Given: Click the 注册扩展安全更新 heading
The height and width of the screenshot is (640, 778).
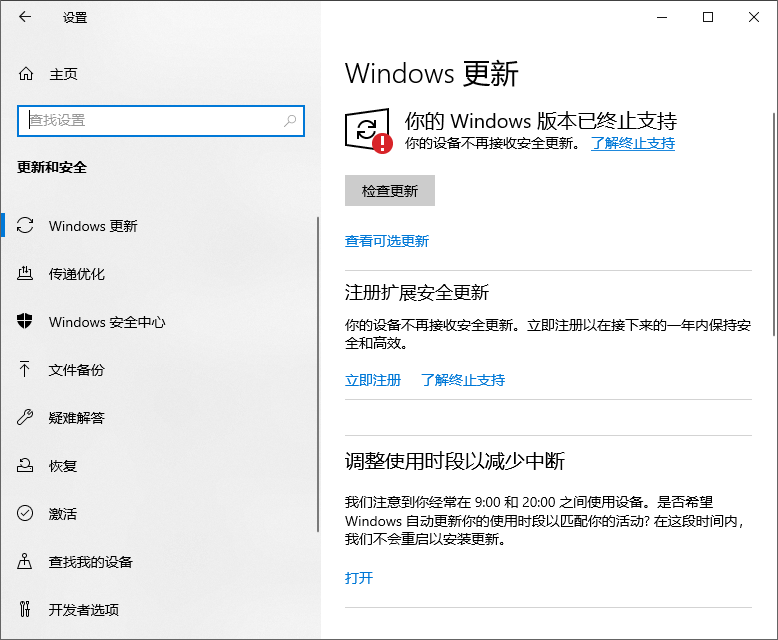Looking at the screenshot, I should [417, 293].
